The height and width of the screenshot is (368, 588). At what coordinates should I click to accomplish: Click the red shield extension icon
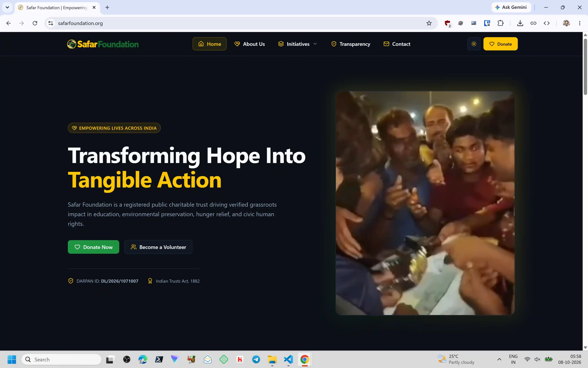tap(448, 23)
